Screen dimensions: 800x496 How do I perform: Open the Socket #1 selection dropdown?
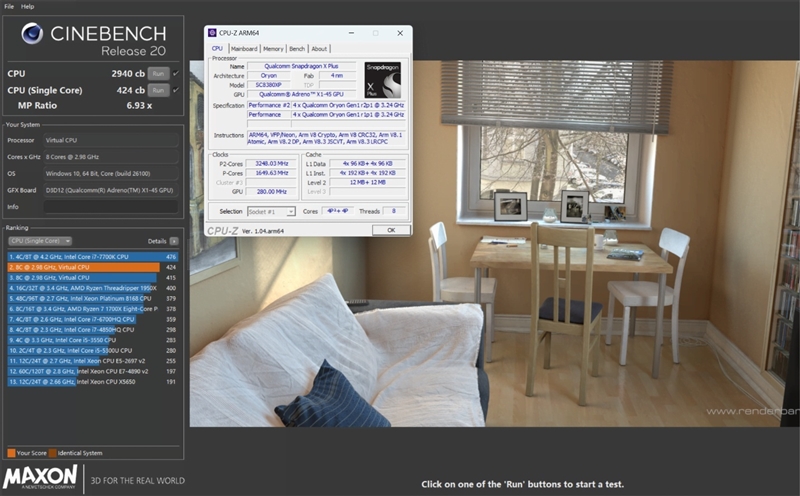tap(271, 211)
